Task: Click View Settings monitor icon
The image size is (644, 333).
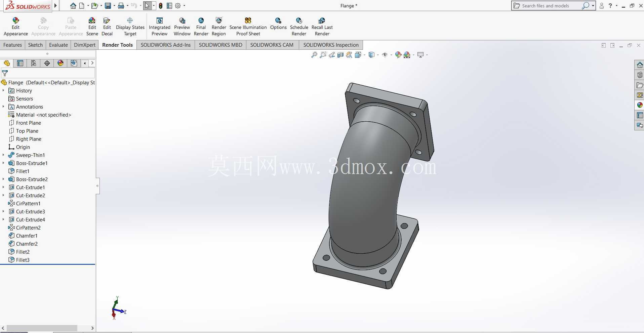Action: pos(420,55)
